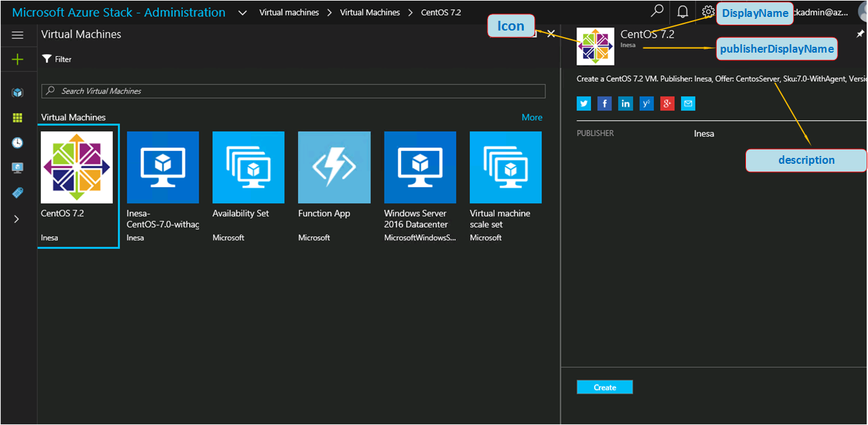Open the clock Recent icon in sidebar
The image size is (868, 425).
click(x=18, y=143)
